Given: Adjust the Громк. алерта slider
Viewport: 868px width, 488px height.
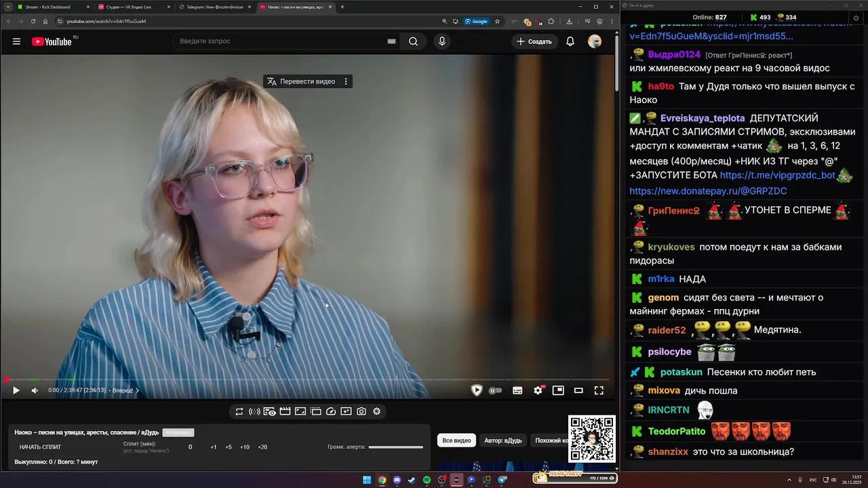Looking at the screenshot, I should 395,447.
